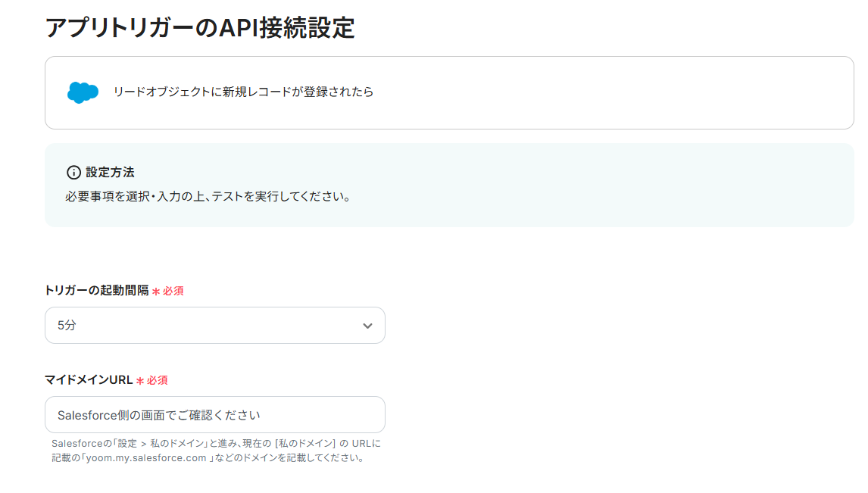Image resolution: width=868 pixels, height=493 pixels.
Task: Open the トリガーの起動間隔 dropdown showing 5分
Action: click(214, 326)
